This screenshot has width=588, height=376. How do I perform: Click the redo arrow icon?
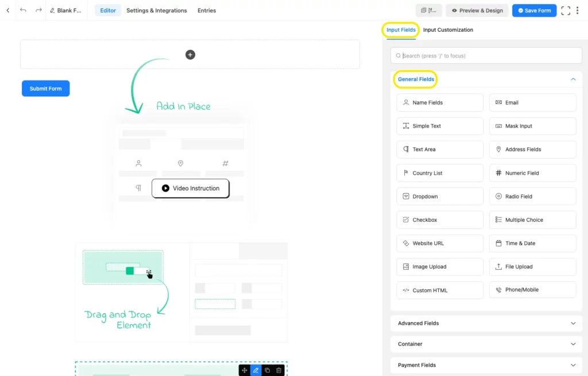(x=38, y=10)
